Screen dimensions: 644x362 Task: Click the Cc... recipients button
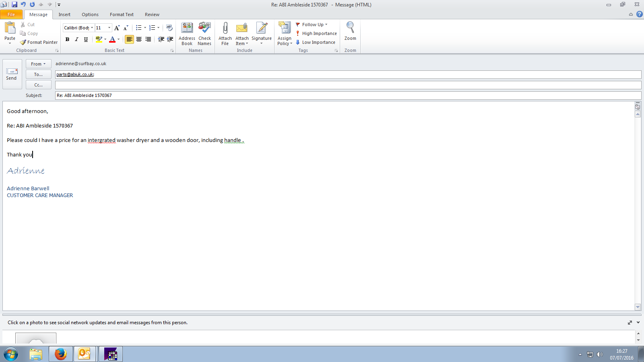tap(39, 85)
